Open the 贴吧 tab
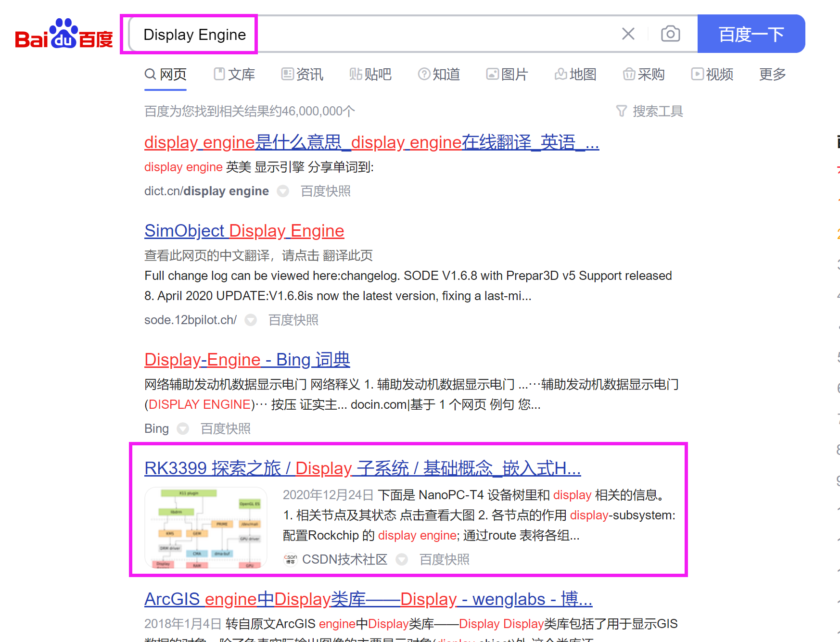Image resolution: width=840 pixels, height=642 pixels. click(x=370, y=75)
